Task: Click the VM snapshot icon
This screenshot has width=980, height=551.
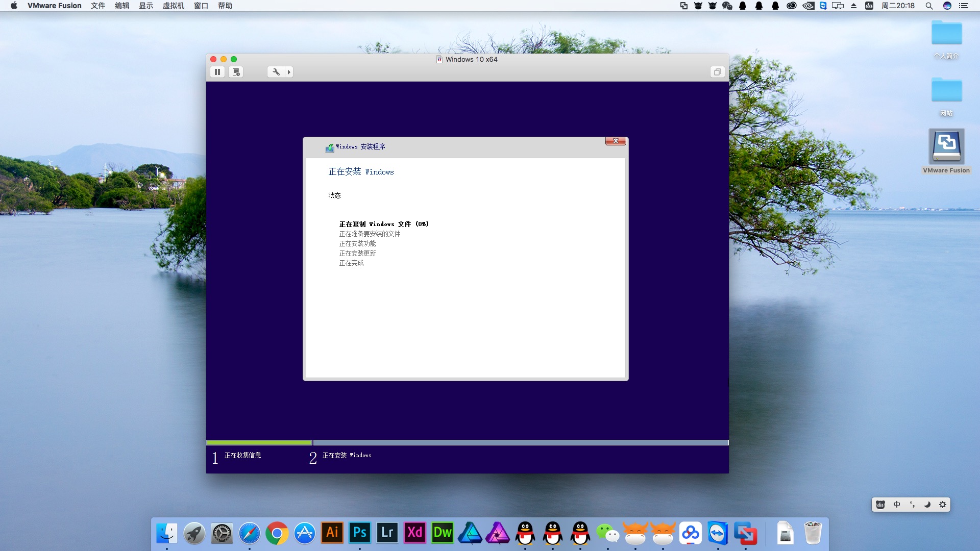Action: click(236, 72)
